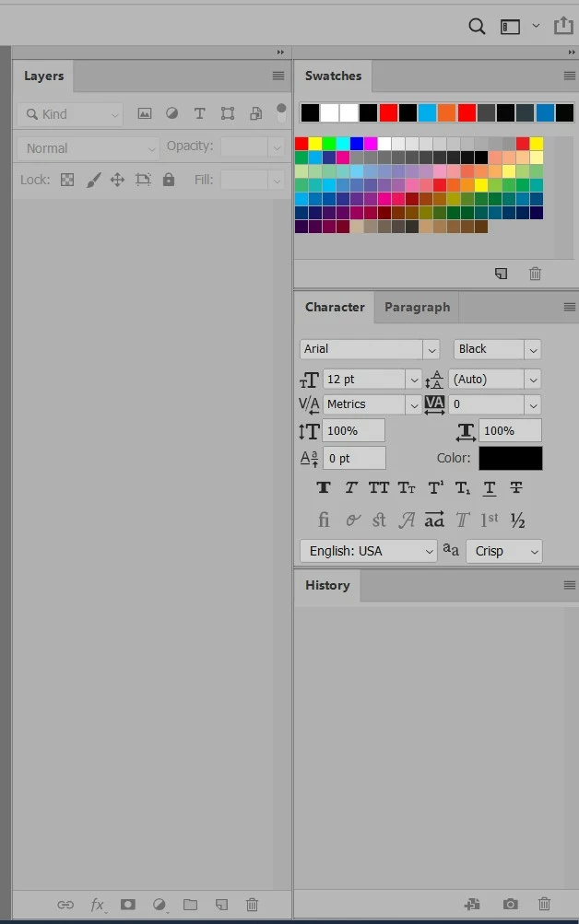Filter for smart objects

[x=256, y=113]
